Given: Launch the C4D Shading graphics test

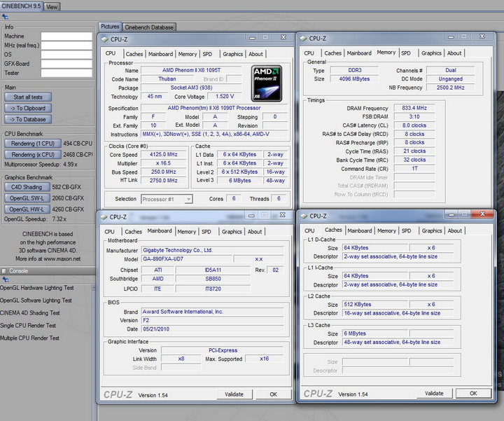Looking at the screenshot, I should [x=27, y=187].
